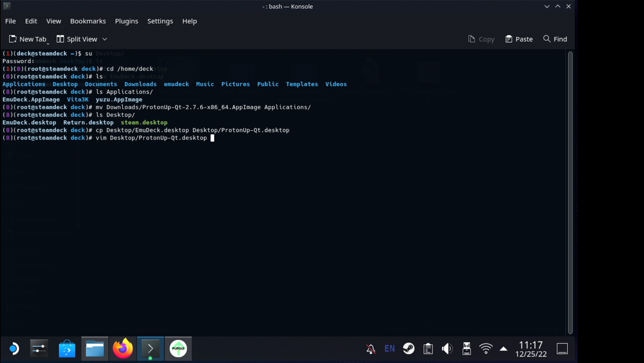
Task: Open the View menu
Action: point(53,21)
